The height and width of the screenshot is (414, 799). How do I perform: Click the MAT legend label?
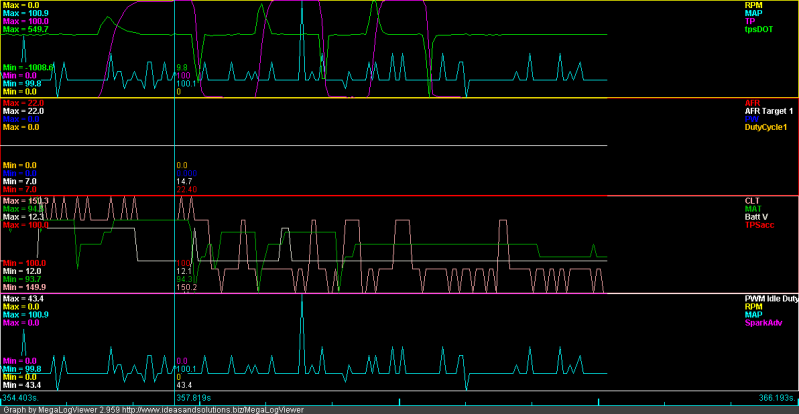[x=753, y=209]
